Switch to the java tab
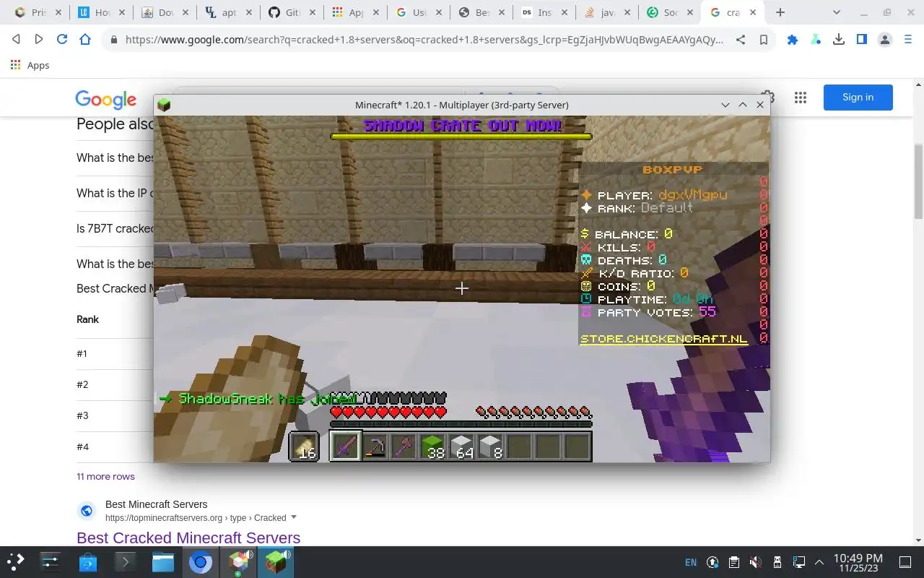 point(607,12)
